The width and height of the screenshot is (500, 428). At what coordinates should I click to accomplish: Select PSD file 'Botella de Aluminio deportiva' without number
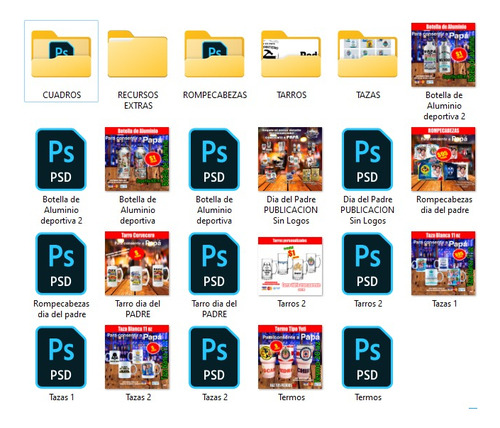(214, 159)
